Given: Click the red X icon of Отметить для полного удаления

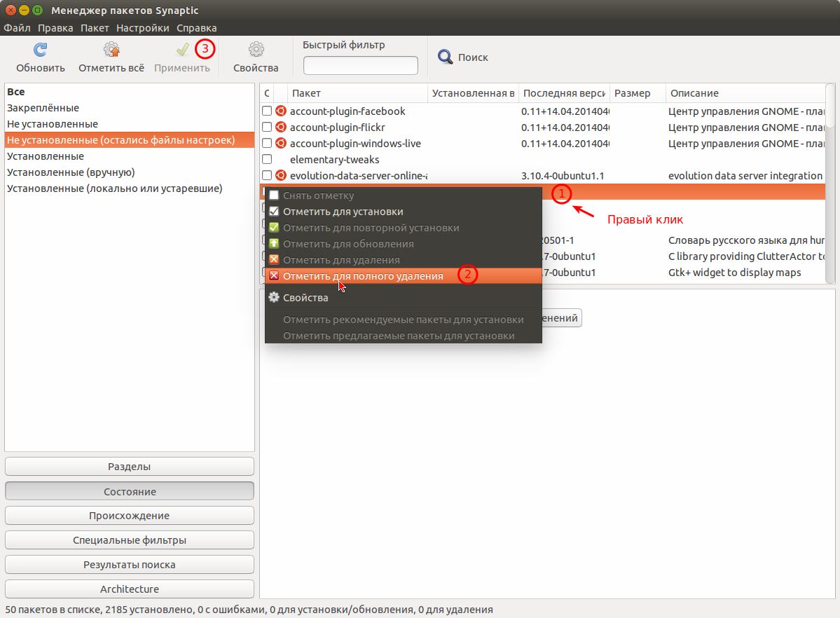Looking at the screenshot, I should tap(274, 275).
